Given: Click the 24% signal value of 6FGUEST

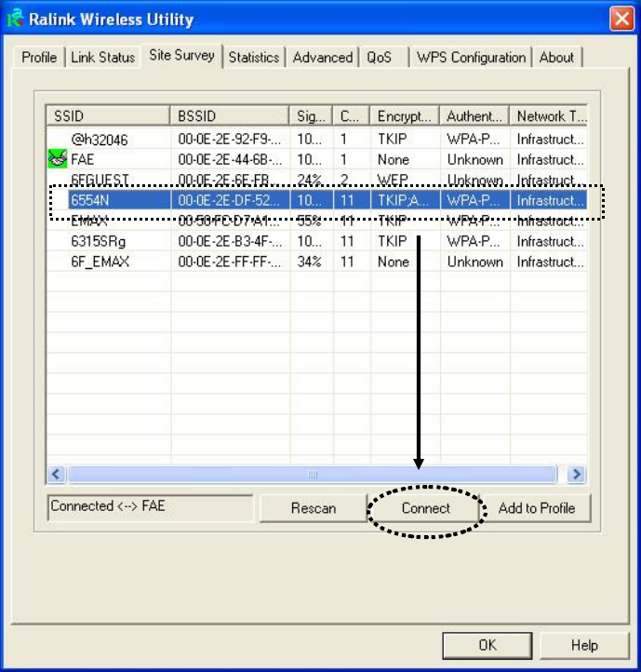Looking at the screenshot, I should pyautogui.click(x=310, y=179).
